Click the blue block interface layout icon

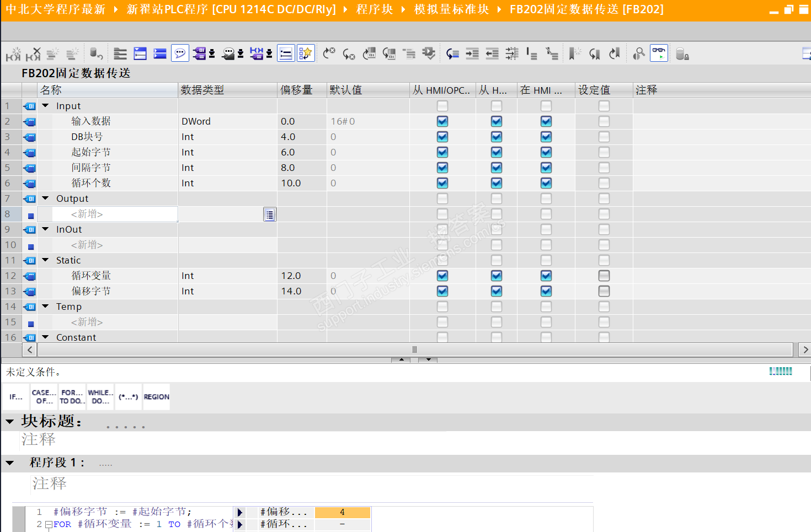click(x=160, y=53)
